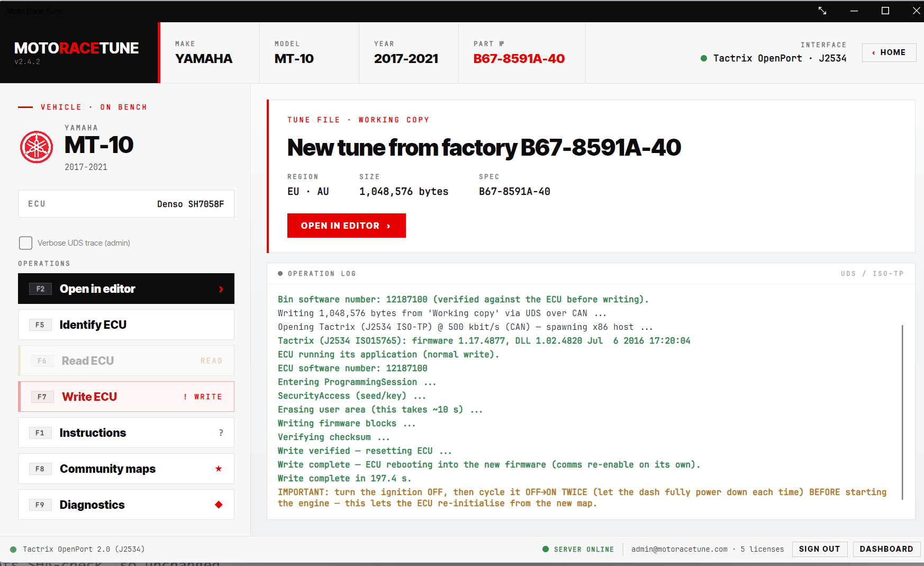This screenshot has height=566, width=924.
Task: Click the UDS / ISO-TP label
Action: tap(872, 274)
